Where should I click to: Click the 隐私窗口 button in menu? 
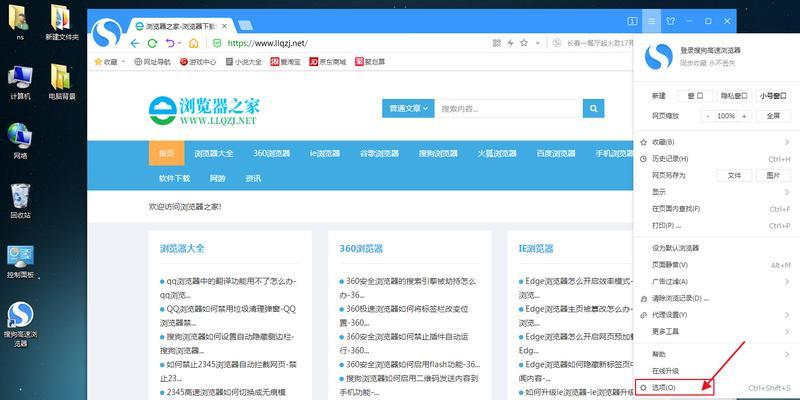pos(734,95)
